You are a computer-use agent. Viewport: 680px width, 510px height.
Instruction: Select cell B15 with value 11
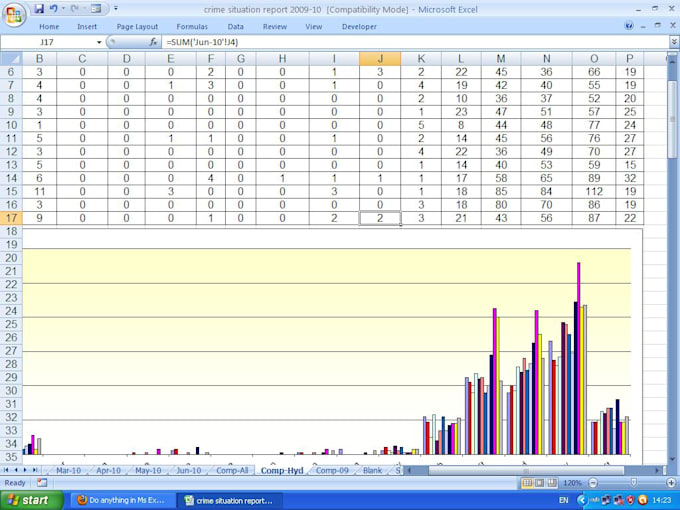(39, 191)
